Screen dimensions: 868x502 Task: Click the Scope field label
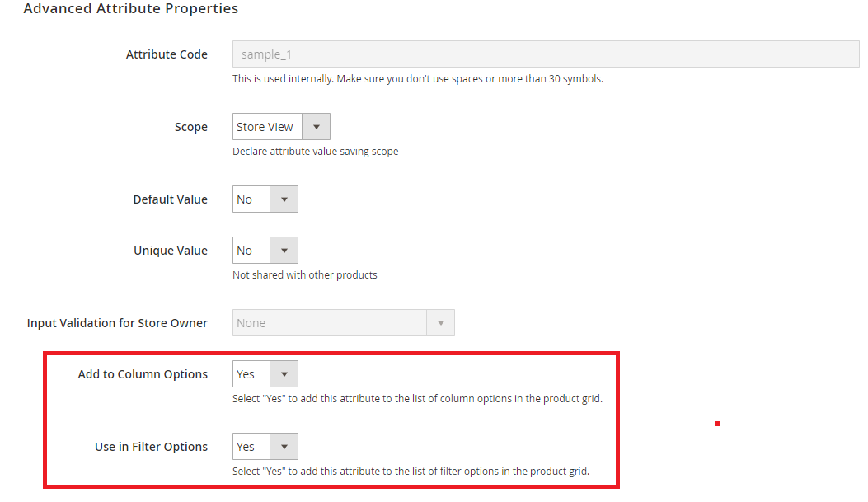(190, 127)
